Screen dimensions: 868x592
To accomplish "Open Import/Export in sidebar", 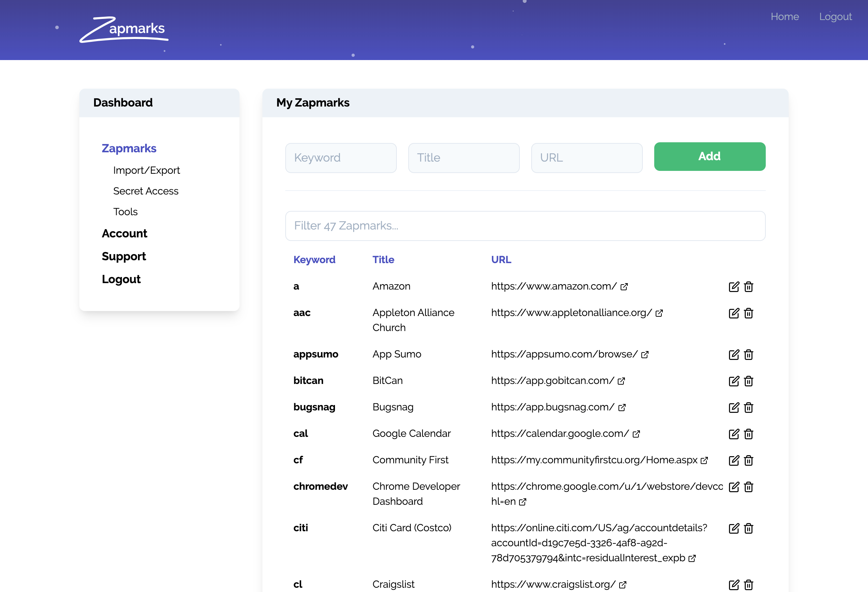I will click(147, 170).
